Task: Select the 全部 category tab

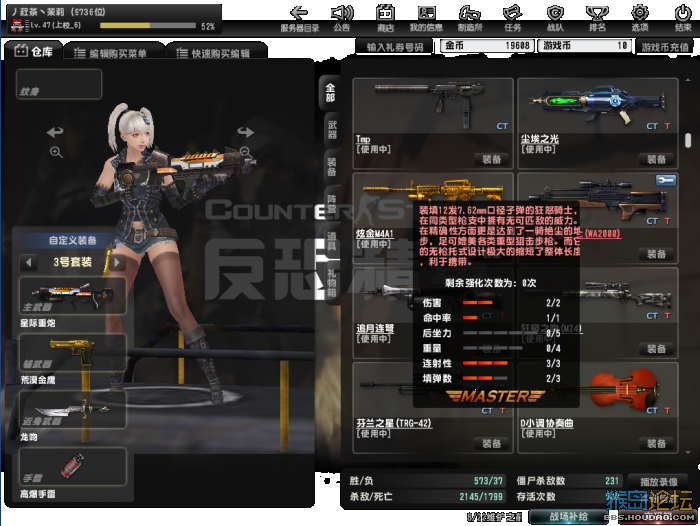Action: [330, 92]
